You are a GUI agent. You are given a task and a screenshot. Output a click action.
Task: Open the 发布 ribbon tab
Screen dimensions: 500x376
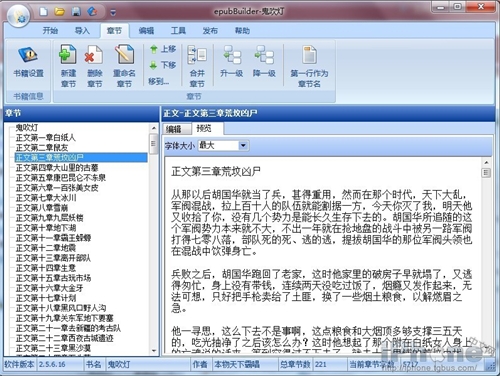[210, 31]
